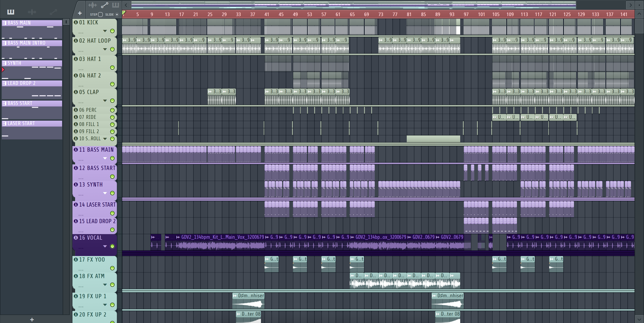Toggle the SLIDE option
The width and height of the screenshot is (644, 323).
tap(117, 15)
